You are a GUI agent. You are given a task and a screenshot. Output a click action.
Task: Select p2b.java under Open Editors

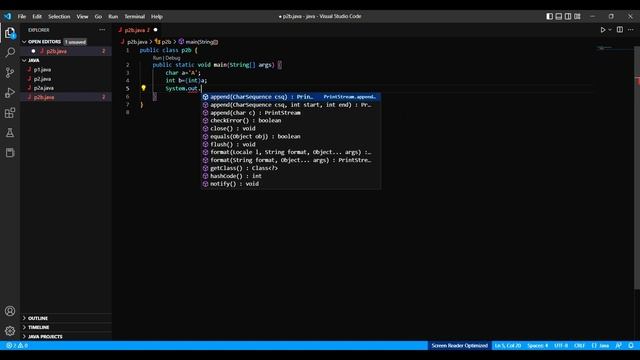[56, 51]
